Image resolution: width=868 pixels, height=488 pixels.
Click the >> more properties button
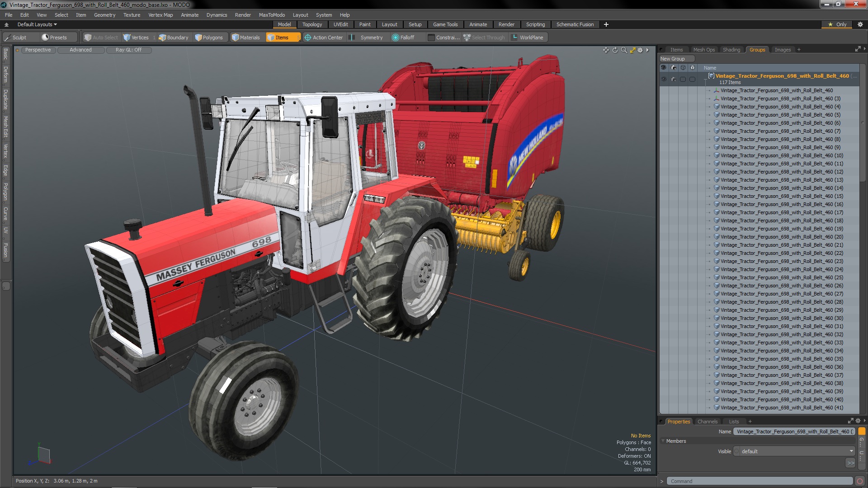(850, 463)
